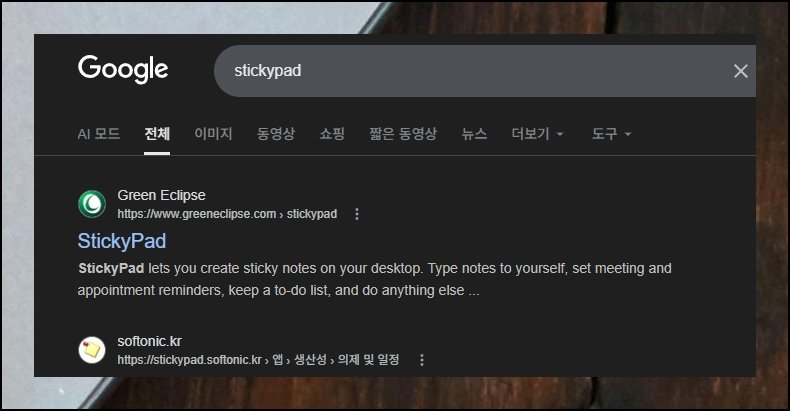The image size is (790, 411).
Task: Expand the 도구 dropdown
Action: (x=611, y=134)
